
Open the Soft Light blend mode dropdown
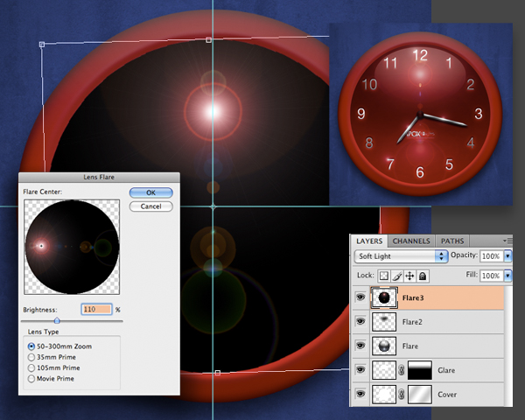point(401,256)
